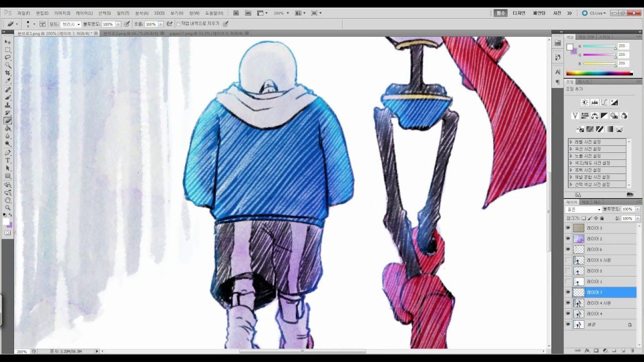Open the 이미지(I) menu
This screenshot has height=362, width=644.
tap(62, 13)
